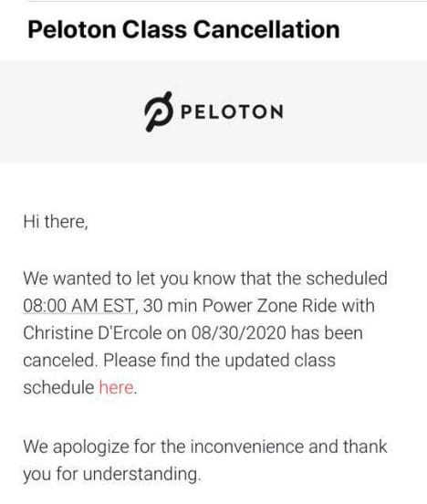Tap the underlined 08:00 AM EST time
Screen dimensions: 427x504
point(78,305)
